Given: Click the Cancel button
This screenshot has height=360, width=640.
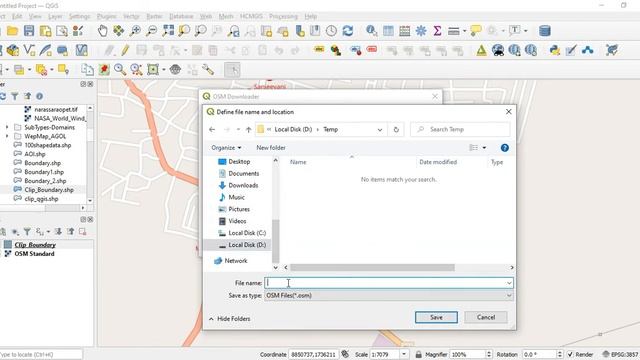Looking at the screenshot, I should pyautogui.click(x=486, y=317).
